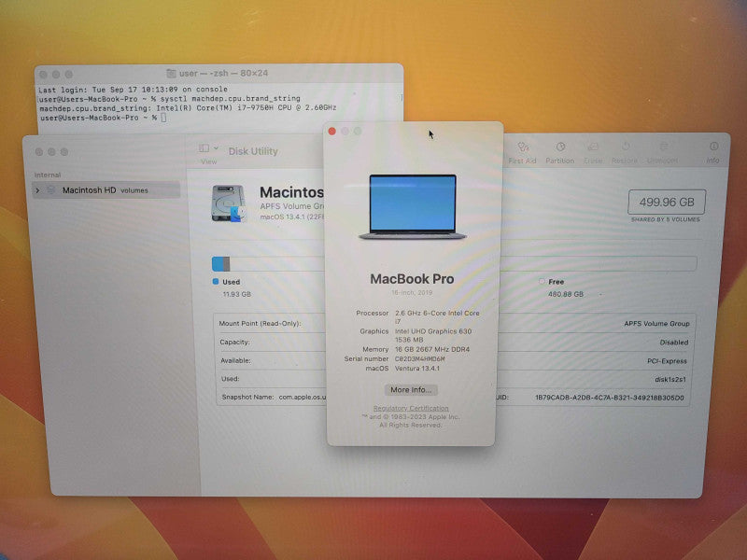The width and height of the screenshot is (747, 560).
Task: Click the folder icon in the Terminal title
Action: pyautogui.click(x=171, y=74)
